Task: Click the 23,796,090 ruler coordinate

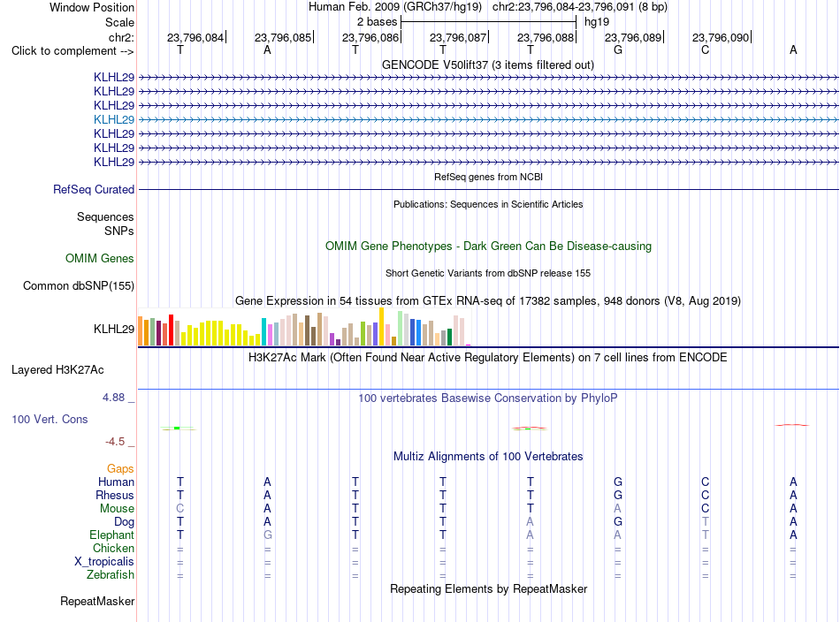Action: pyautogui.click(x=721, y=37)
